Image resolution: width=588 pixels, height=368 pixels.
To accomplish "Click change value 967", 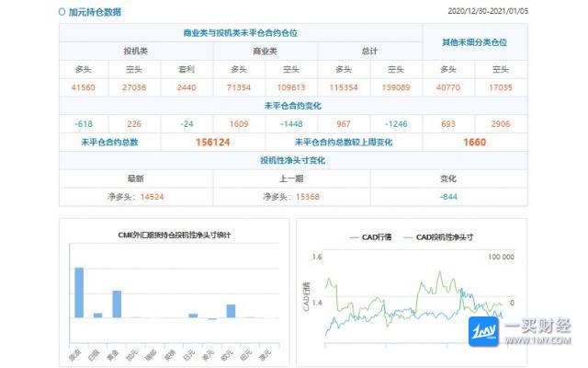I will 344,124.
